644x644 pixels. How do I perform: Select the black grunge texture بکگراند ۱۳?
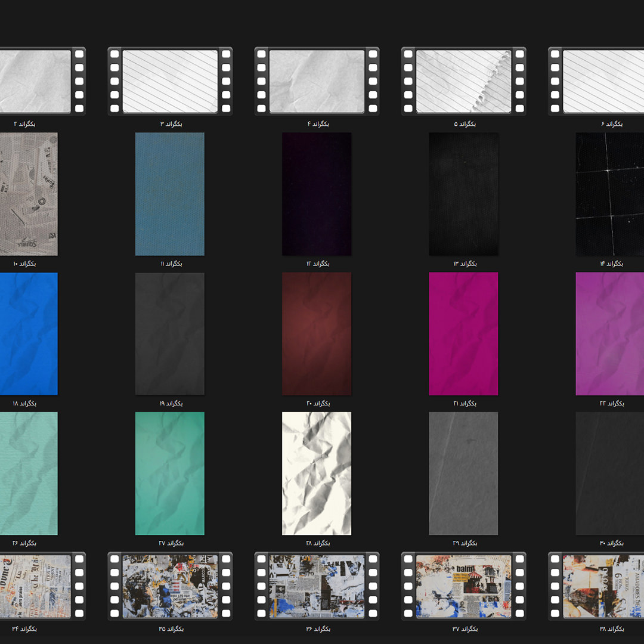click(463, 194)
